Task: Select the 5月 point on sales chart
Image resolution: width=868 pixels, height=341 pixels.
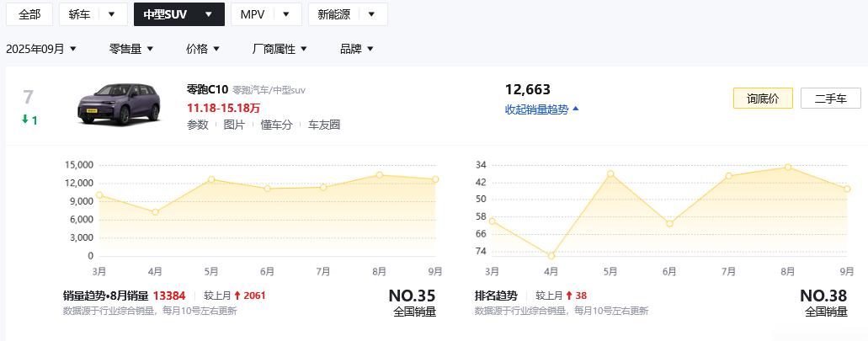Action: (x=211, y=179)
